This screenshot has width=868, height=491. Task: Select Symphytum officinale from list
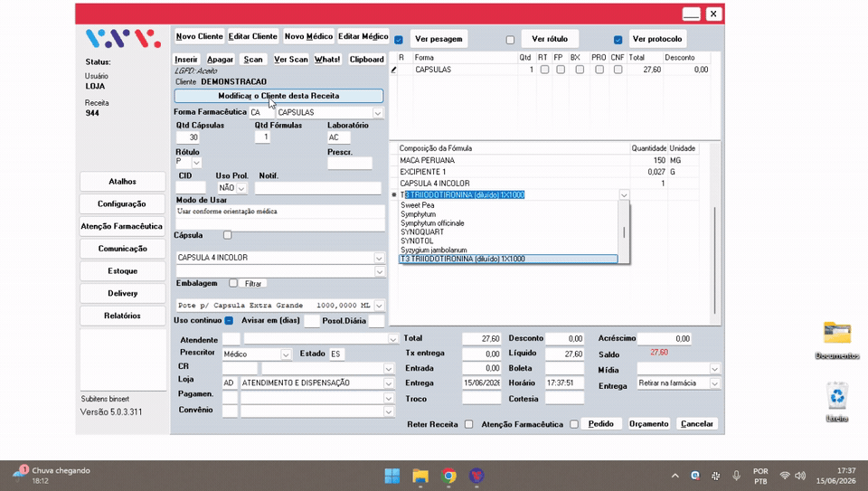tap(508, 223)
